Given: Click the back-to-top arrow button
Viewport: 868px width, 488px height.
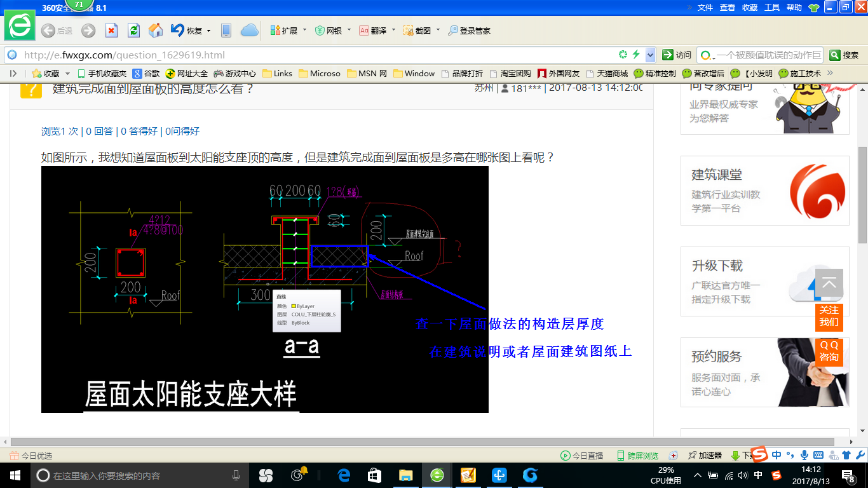Looking at the screenshot, I should [829, 284].
